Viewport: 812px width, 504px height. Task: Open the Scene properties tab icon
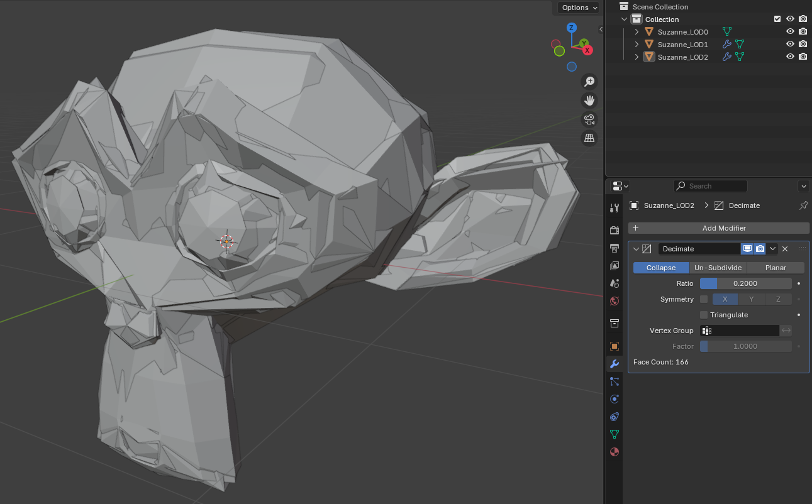(x=615, y=283)
